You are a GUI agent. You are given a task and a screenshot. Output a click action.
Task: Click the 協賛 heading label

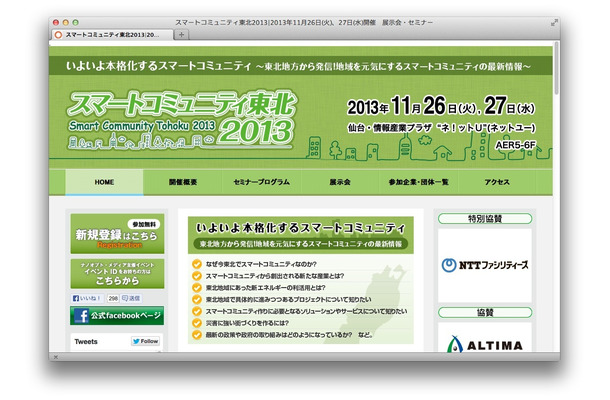[x=485, y=312]
